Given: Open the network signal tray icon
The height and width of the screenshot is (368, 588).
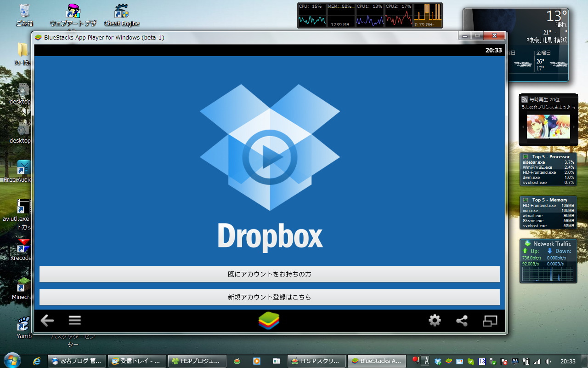Looking at the screenshot, I should 537,362.
